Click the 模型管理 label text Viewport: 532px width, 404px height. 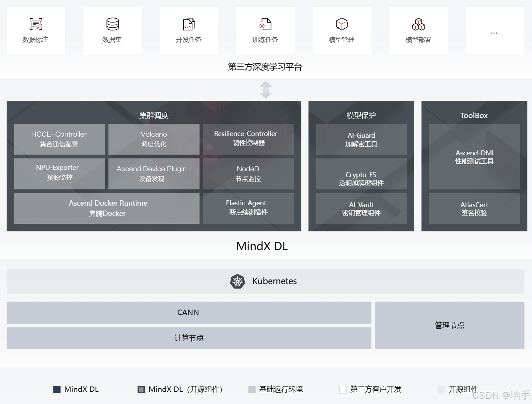342,40
